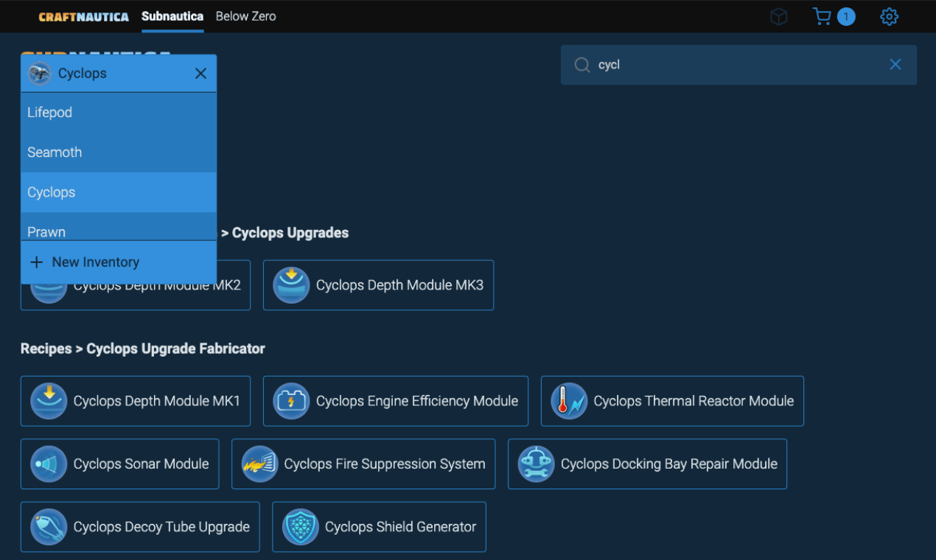
Task: Click the Cyclops Upgrades heading text
Action: (x=290, y=233)
